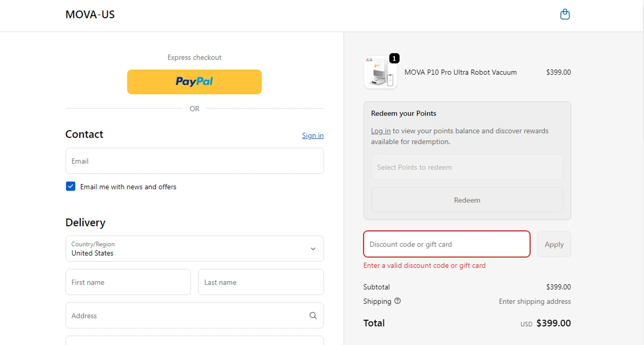The height and width of the screenshot is (345, 644).
Task: Click the MOVA P10 Pro product thumbnail
Action: tap(380, 72)
